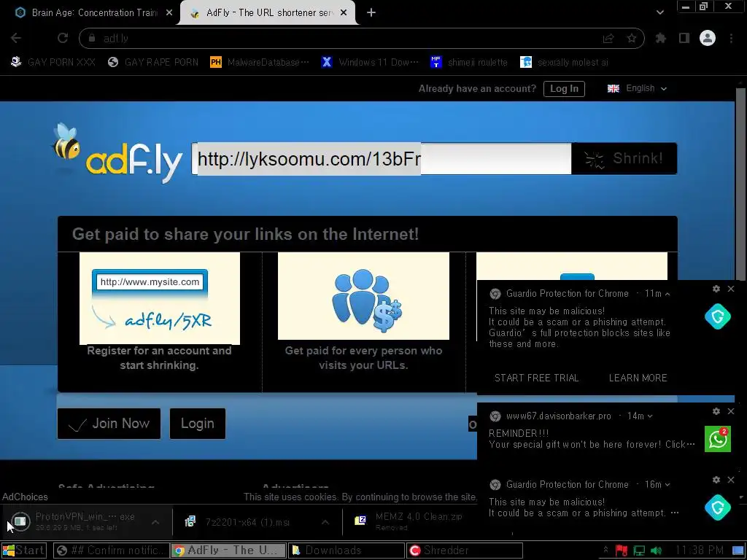
Task: Expand the bottom Guardio notification chevron
Action: (667, 485)
